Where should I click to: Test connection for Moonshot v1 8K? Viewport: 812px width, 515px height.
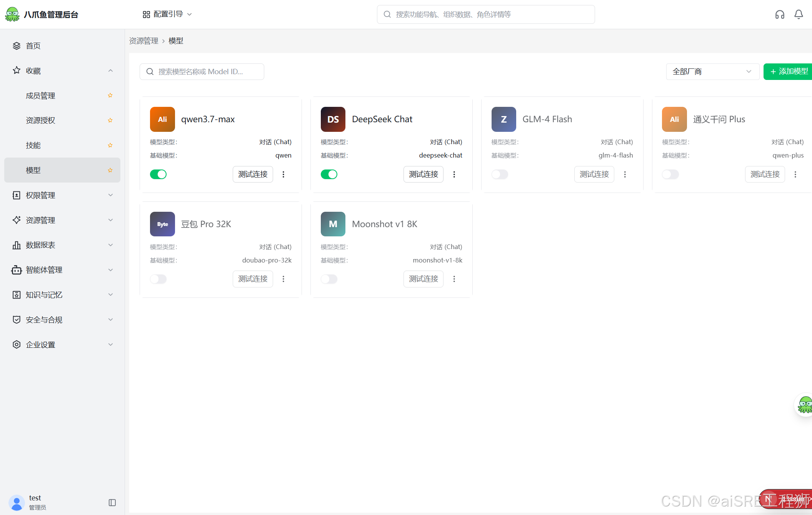(424, 279)
